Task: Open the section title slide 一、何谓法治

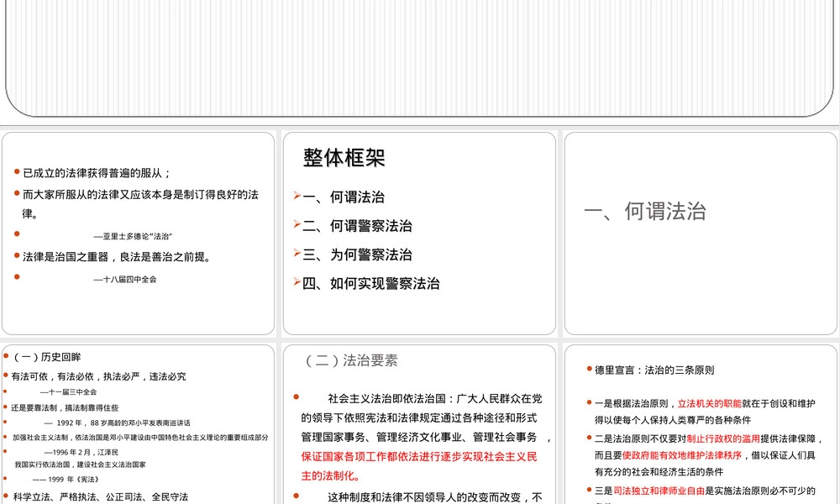Action: (x=701, y=234)
